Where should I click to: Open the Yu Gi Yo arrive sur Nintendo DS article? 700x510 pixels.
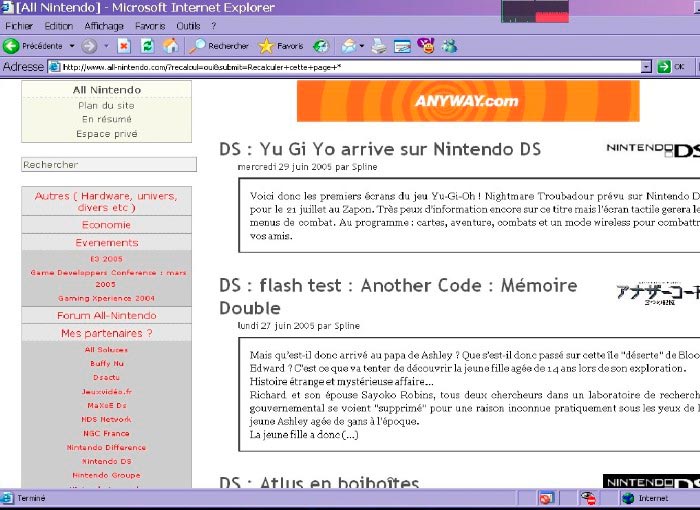coord(380,149)
